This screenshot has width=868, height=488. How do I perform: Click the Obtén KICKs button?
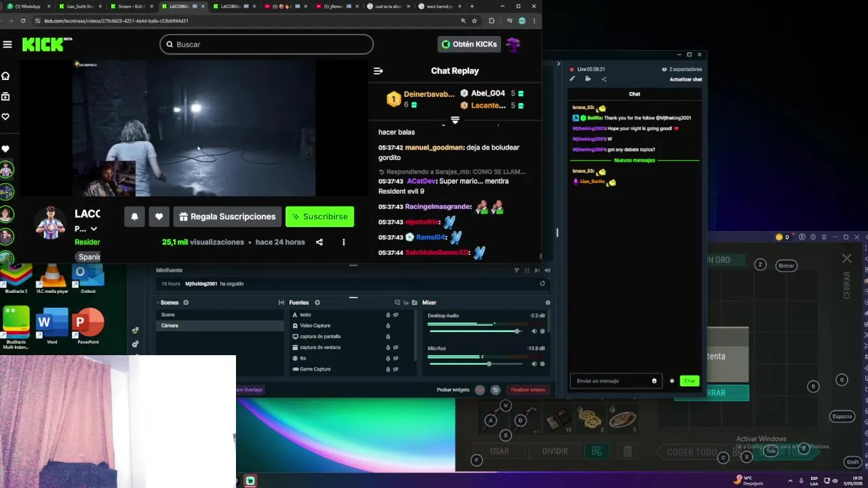click(469, 44)
